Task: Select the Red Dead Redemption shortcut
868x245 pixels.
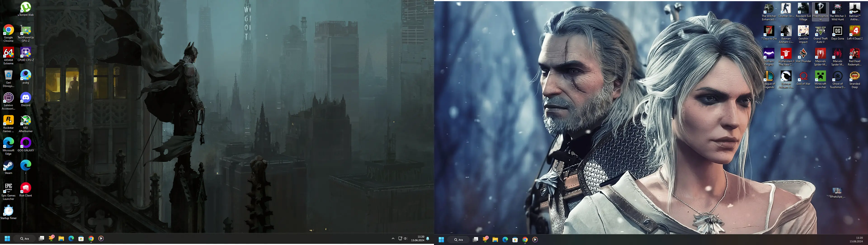Action: click(x=855, y=57)
